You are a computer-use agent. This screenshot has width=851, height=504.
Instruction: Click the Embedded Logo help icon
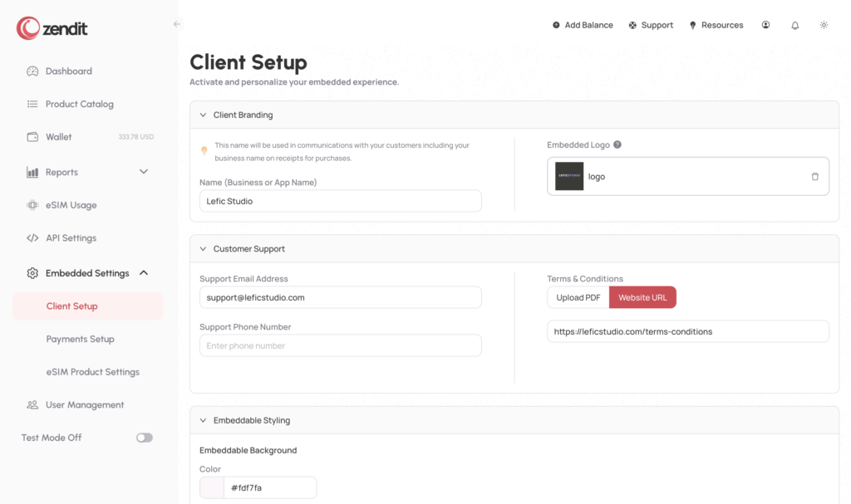click(617, 144)
